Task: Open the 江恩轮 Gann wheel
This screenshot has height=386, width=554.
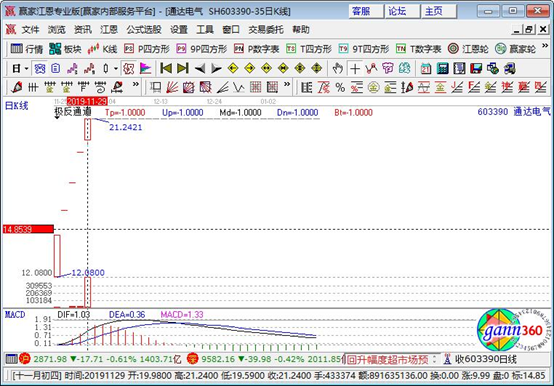Action: pyautogui.click(x=468, y=49)
